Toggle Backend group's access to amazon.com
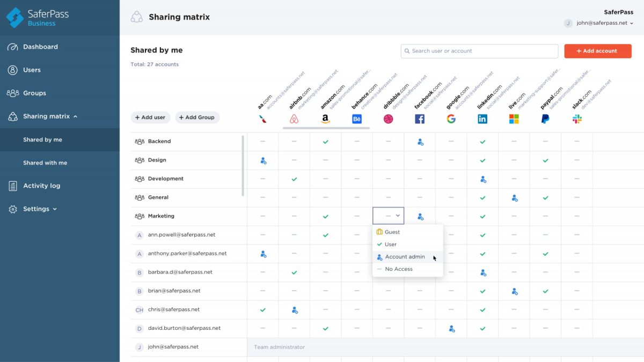This screenshot has width=644, height=362. click(x=325, y=142)
